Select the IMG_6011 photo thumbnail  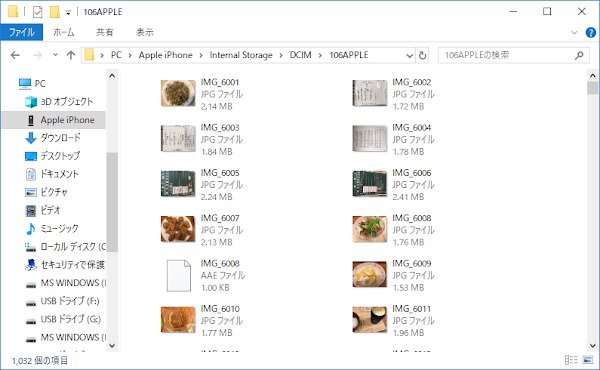(x=369, y=320)
